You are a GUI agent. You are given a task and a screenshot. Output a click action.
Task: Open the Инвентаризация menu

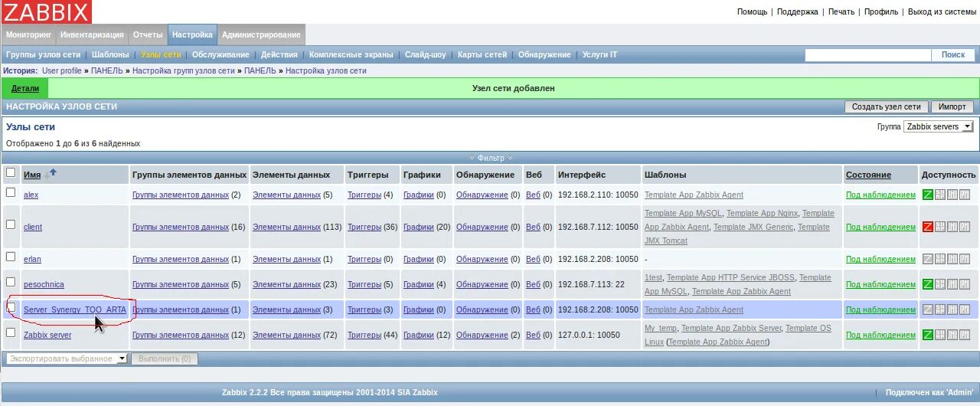(x=92, y=34)
